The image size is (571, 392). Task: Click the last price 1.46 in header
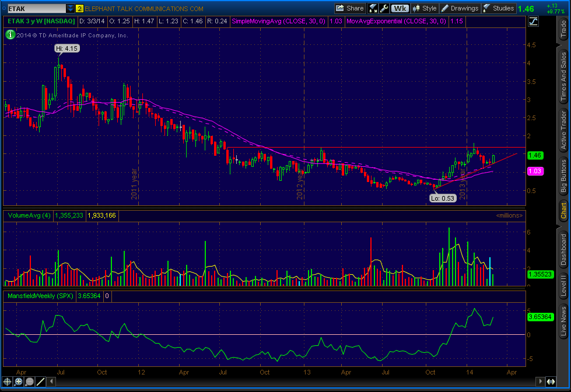coord(526,9)
